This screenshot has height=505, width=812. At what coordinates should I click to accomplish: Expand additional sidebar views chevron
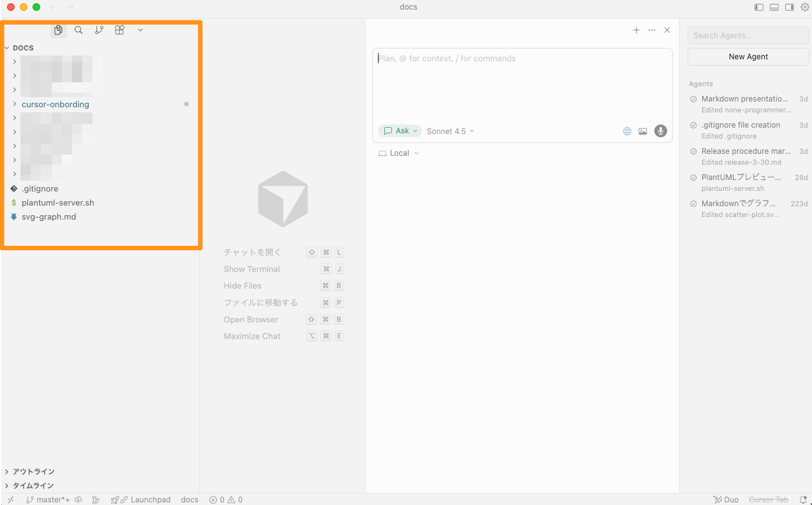(140, 30)
